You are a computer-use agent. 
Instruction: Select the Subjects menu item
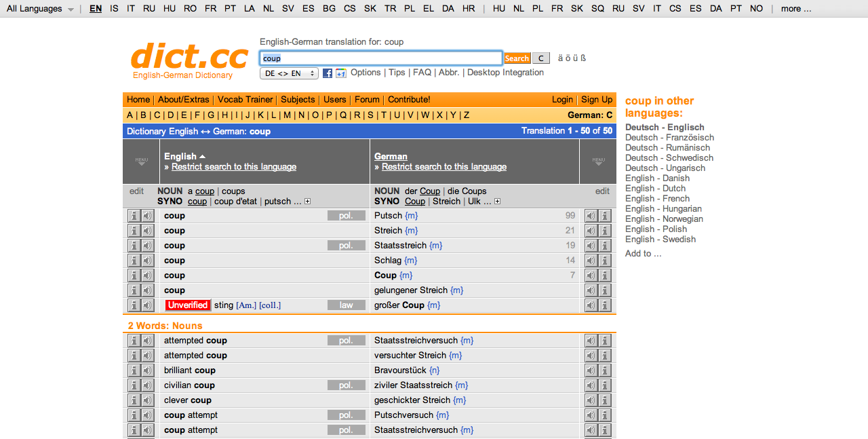(x=298, y=99)
